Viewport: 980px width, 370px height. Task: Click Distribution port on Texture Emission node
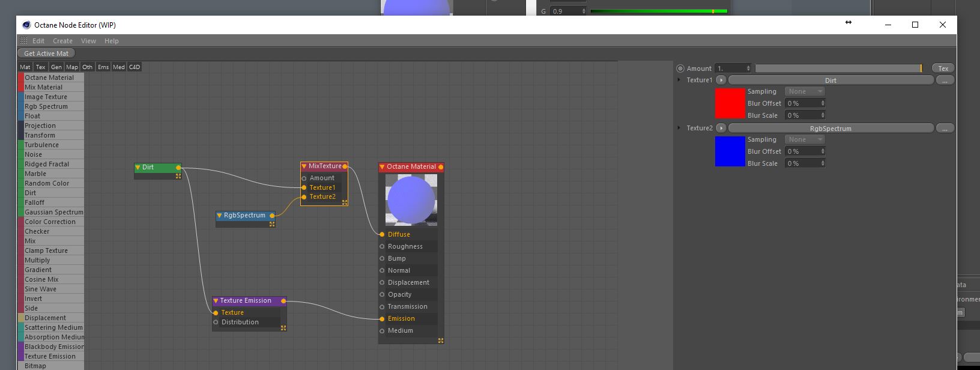(x=216, y=322)
